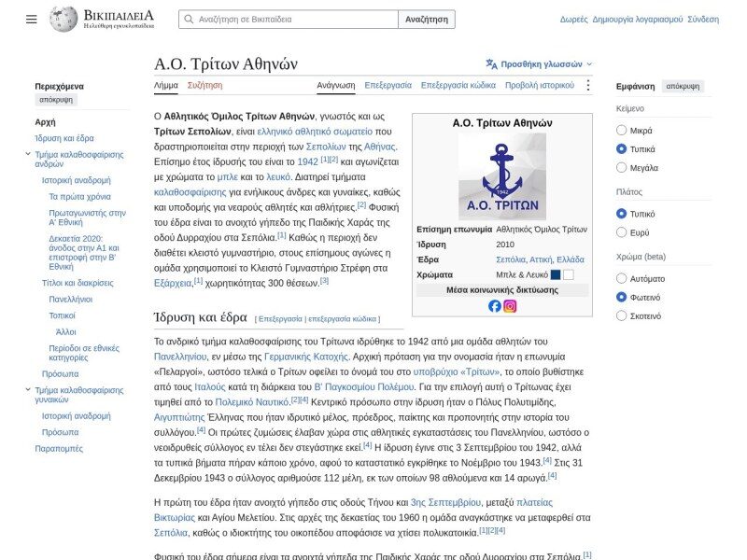This screenshot has width=747, height=560.
Task: Open the Προβολή ιστορικού tab
Action: [x=540, y=85]
